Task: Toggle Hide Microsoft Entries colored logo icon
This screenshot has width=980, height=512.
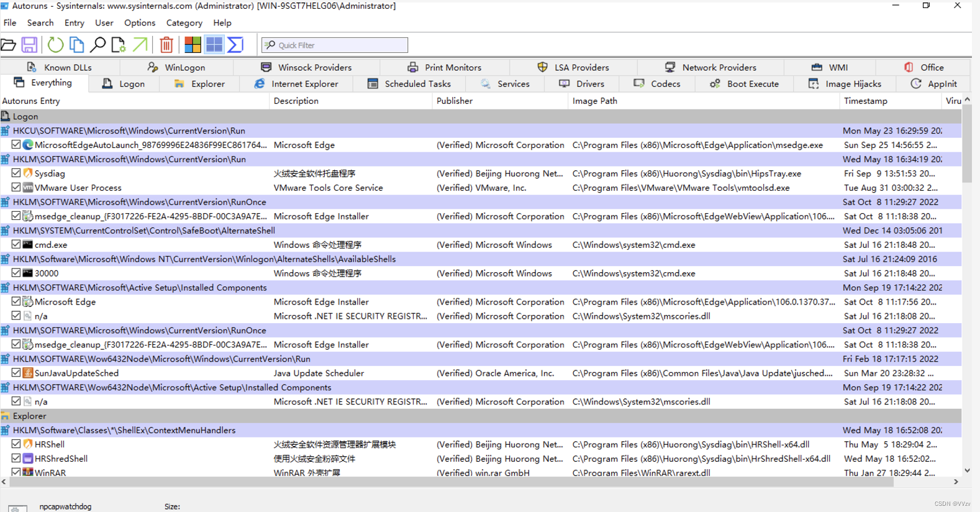Action: coord(193,45)
